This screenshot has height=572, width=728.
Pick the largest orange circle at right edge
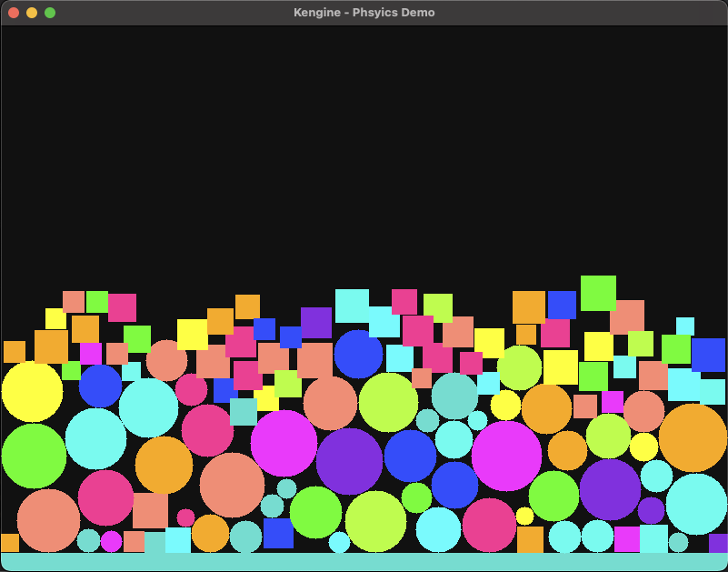tap(693, 437)
